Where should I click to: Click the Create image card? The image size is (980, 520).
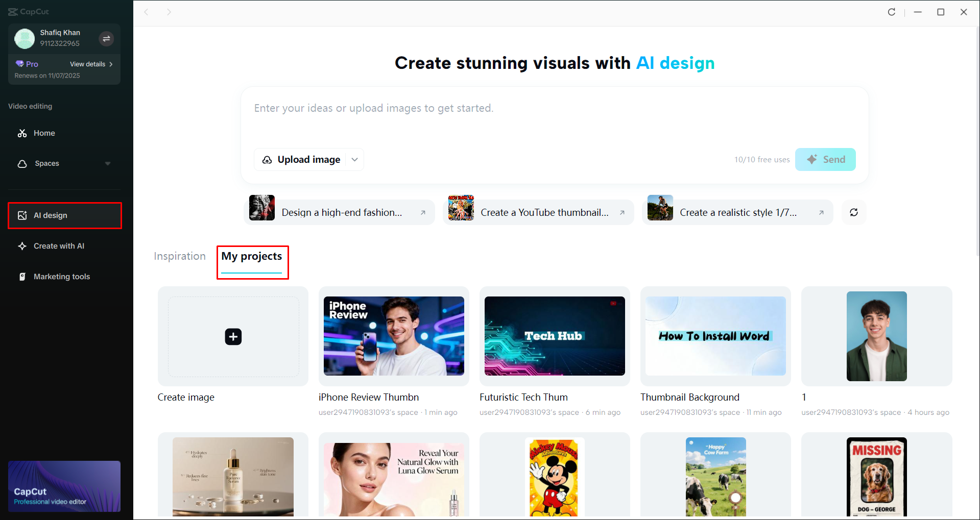[x=233, y=336]
